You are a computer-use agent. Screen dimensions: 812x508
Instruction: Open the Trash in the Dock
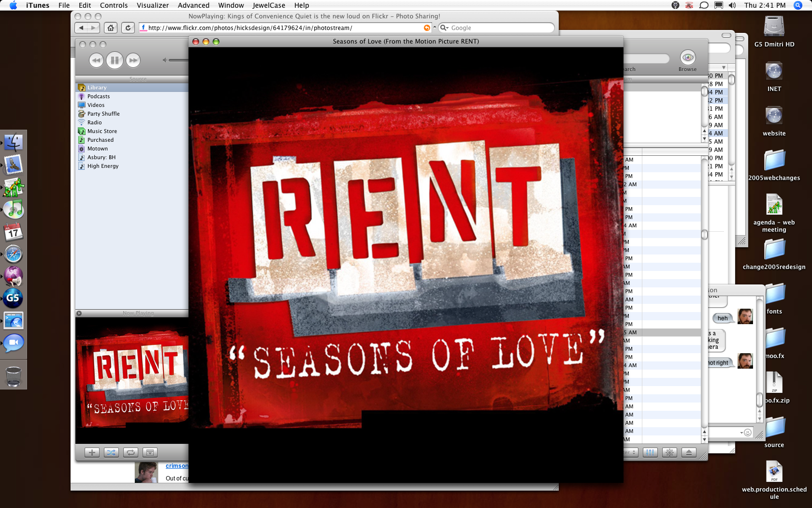(14, 376)
